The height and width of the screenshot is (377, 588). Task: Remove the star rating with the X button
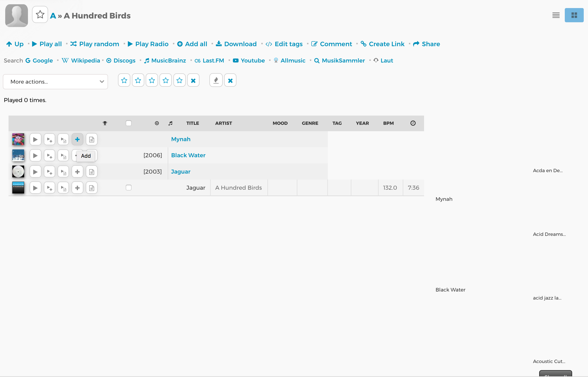point(193,81)
